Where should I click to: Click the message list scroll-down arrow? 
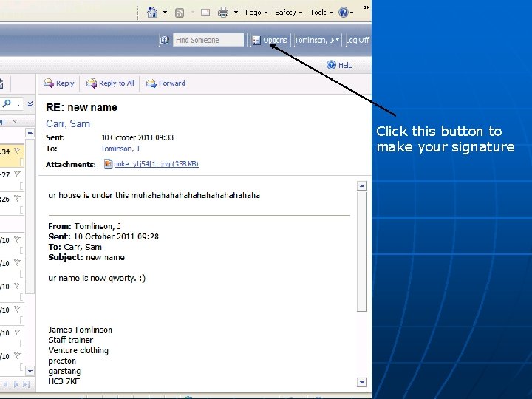click(30, 371)
